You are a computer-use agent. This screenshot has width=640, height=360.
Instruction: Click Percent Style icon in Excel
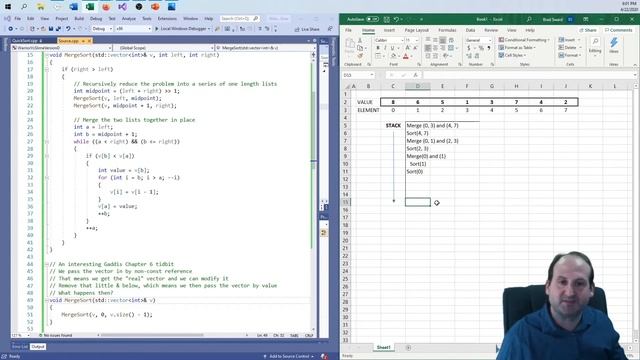click(481, 48)
